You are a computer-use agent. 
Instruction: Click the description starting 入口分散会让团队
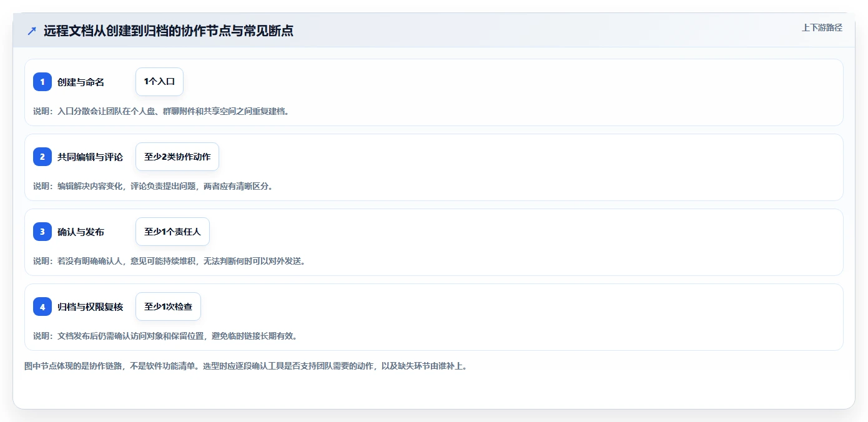(x=161, y=111)
